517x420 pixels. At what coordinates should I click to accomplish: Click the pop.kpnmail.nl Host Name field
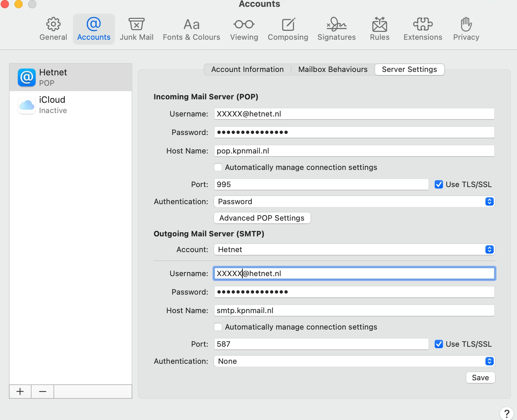(x=354, y=151)
